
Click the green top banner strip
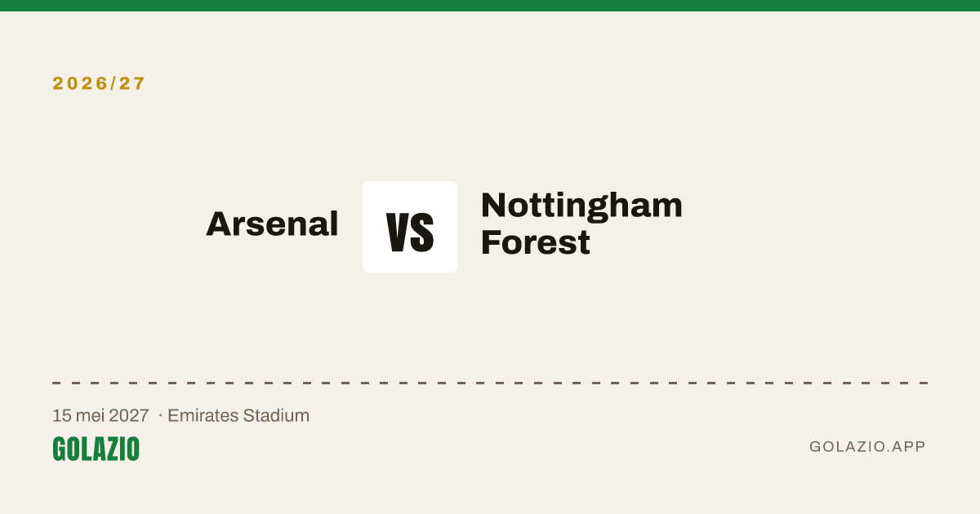tap(490, 6)
